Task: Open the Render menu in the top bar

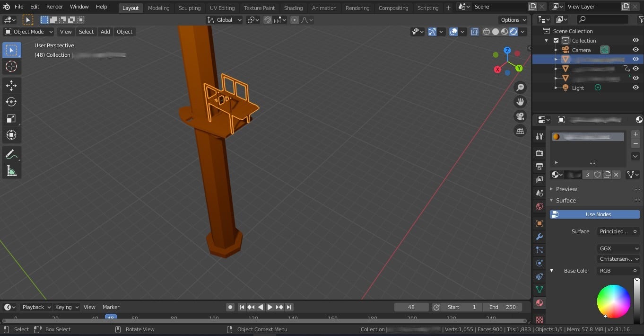Action: click(54, 6)
